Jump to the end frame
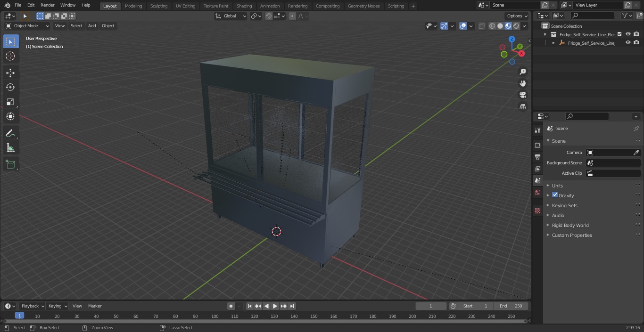The height and width of the screenshot is (332, 644). 292,306
